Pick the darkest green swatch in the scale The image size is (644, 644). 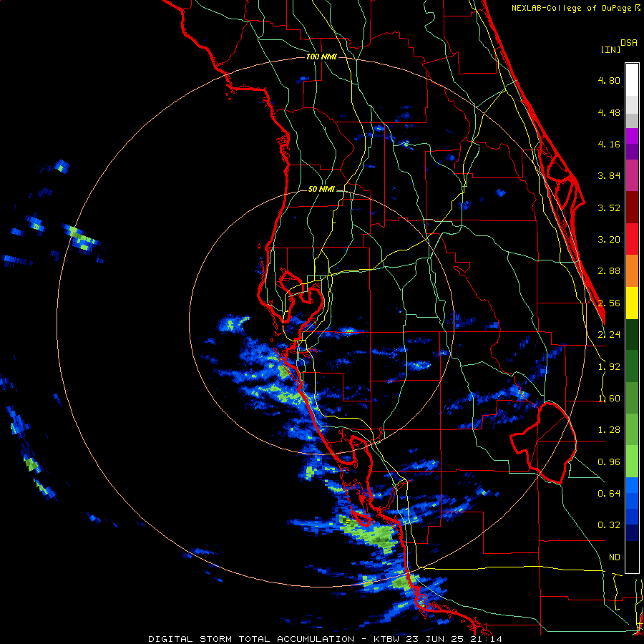(632, 335)
